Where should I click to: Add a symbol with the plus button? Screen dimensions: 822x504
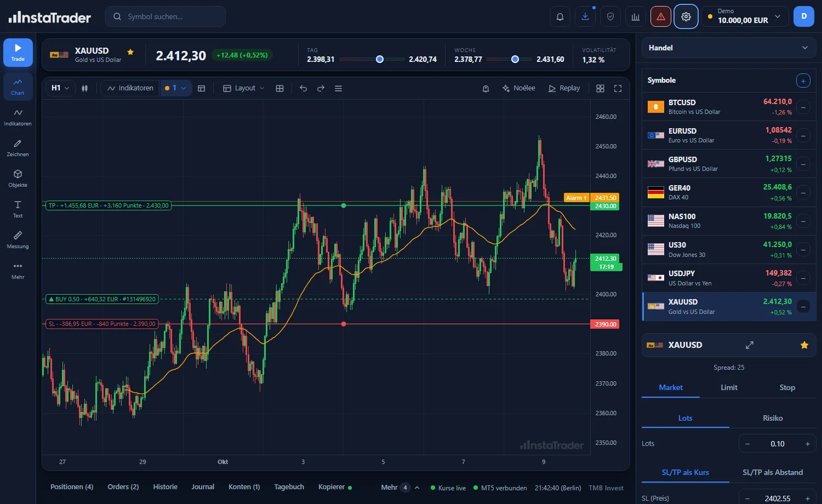click(803, 81)
